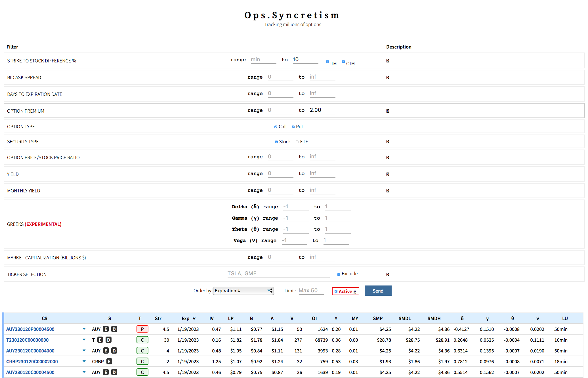Sort by the IV column header

click(x=211, y=318)
